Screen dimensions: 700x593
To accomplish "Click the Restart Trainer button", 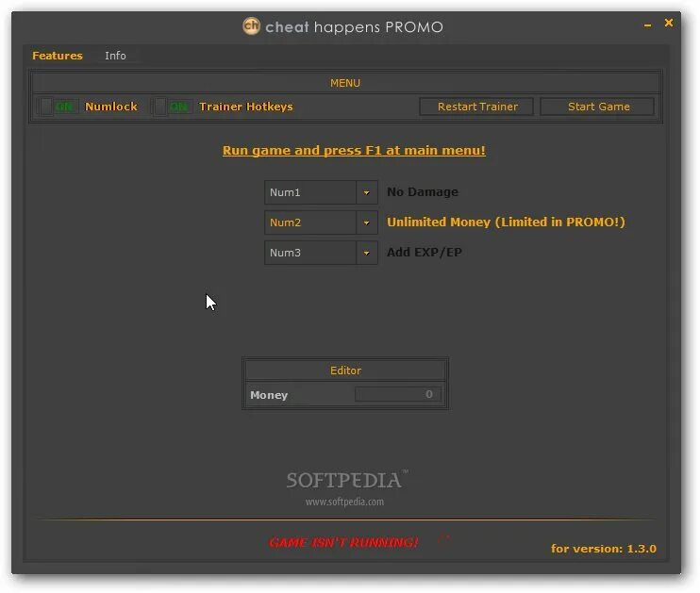I will coord(476,107).
